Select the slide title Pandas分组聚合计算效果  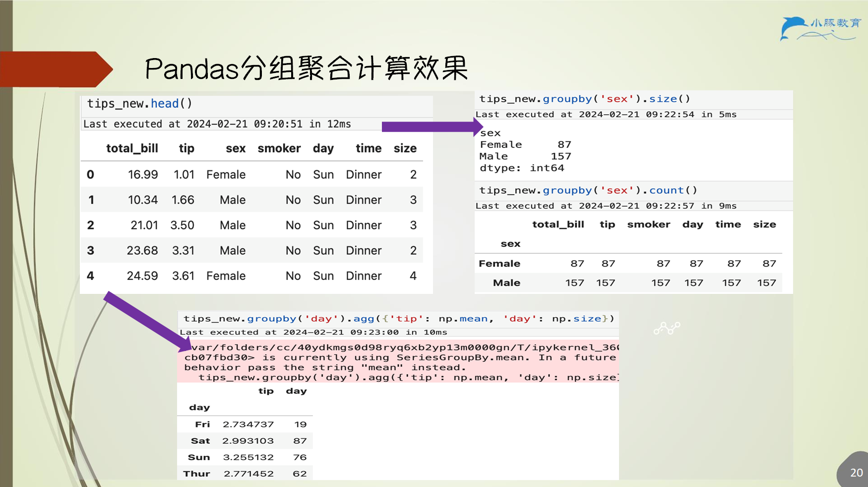click(307, 68)
